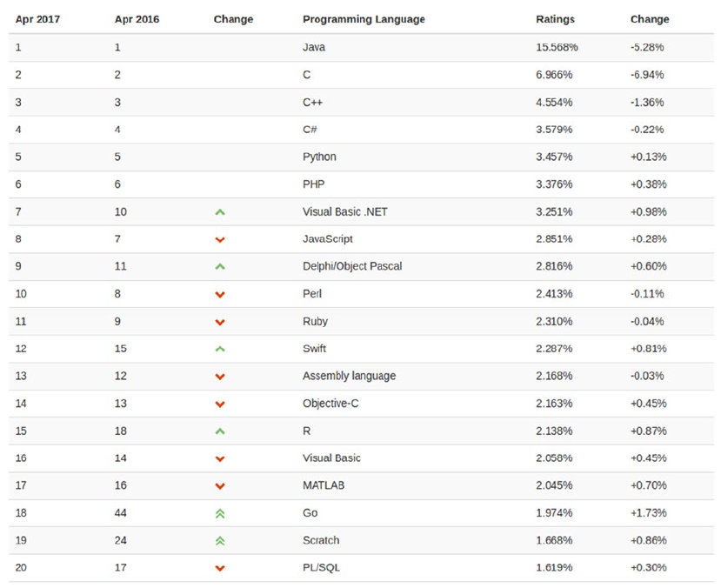Click the green up arrow in the R row

click(220, 431)
